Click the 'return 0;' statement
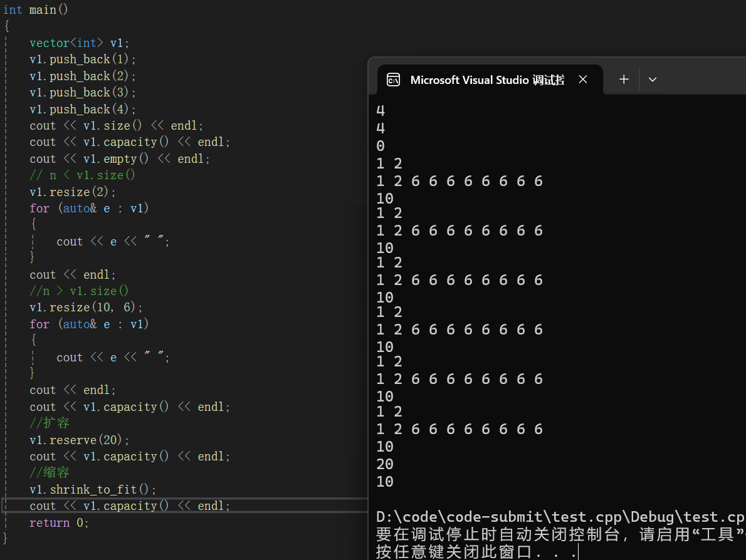The height and width of the screenshot is (560, 746). coord(59,522)
